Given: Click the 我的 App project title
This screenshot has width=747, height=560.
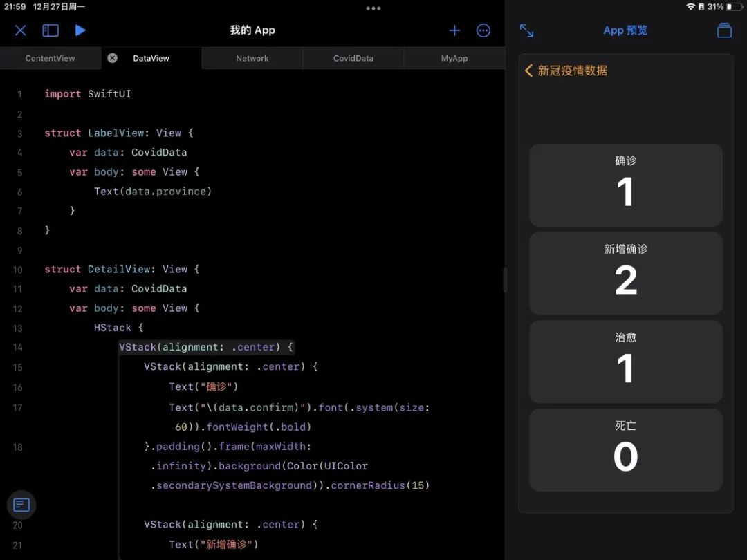Looking at the screenshot, I should [252, 30].
